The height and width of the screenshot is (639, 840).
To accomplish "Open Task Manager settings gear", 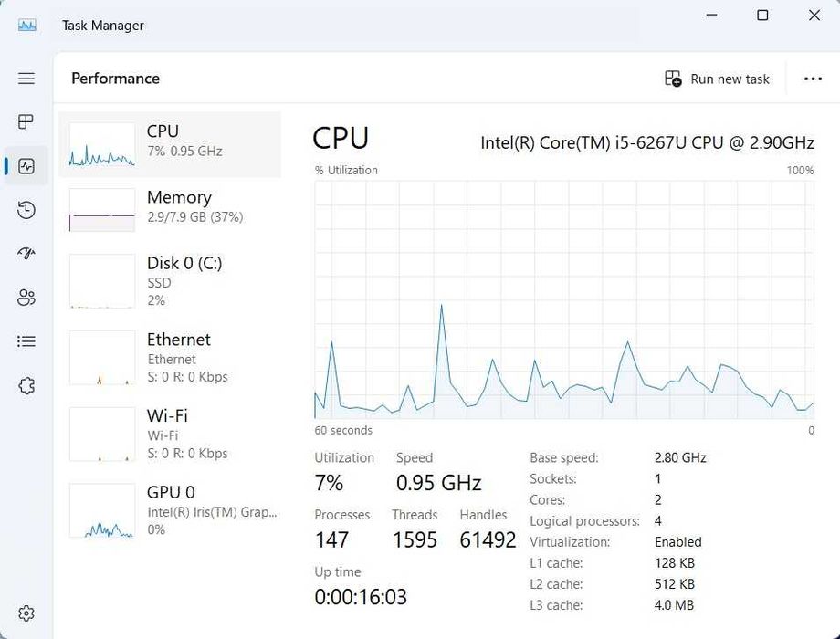I will pos(26,613).
